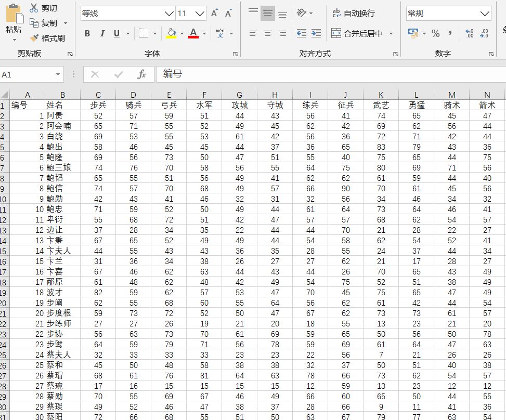Increase font size with large A icon
Screen dimensions: 506x420
click(214, 13)
